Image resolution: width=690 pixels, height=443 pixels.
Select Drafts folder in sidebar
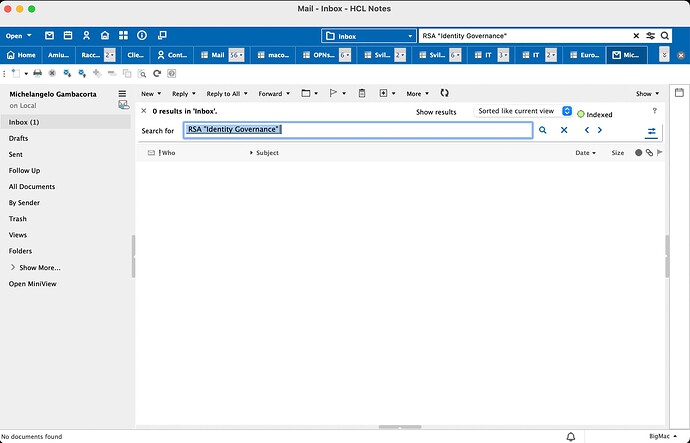(19, 138)
